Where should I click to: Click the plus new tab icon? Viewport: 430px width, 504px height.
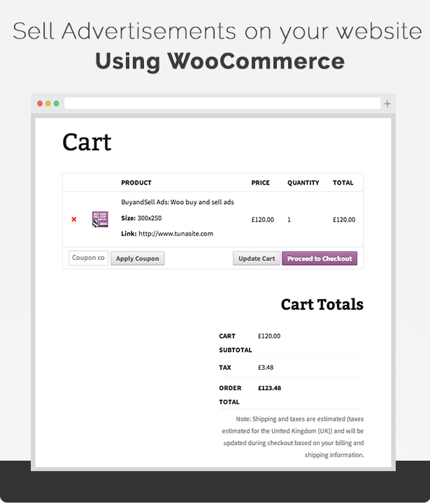pos(387,103)
